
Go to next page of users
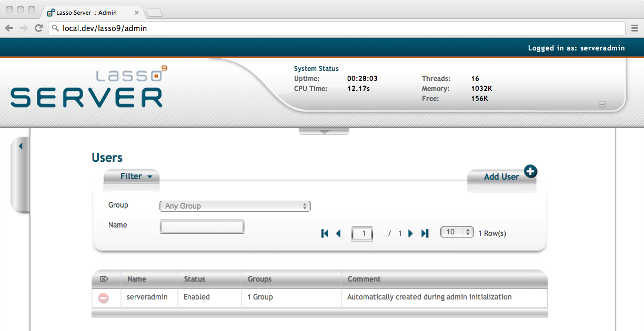pyautogui.click(x=411, y=233)
